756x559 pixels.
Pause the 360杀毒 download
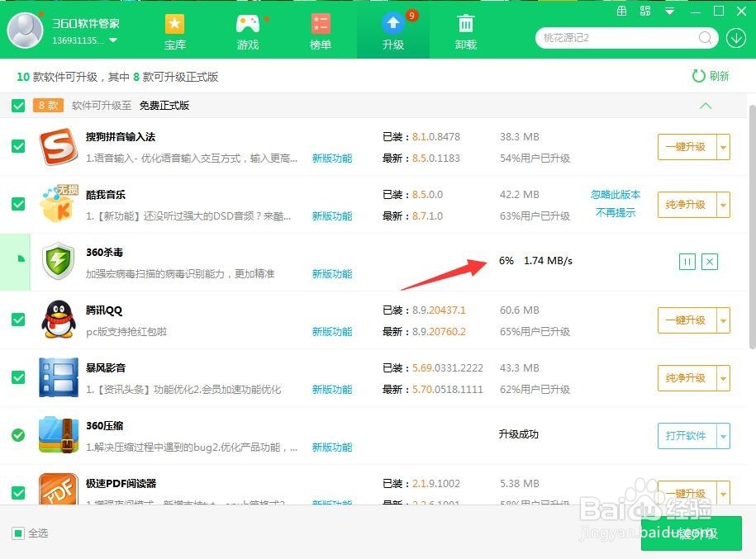(x=687, y=262)
